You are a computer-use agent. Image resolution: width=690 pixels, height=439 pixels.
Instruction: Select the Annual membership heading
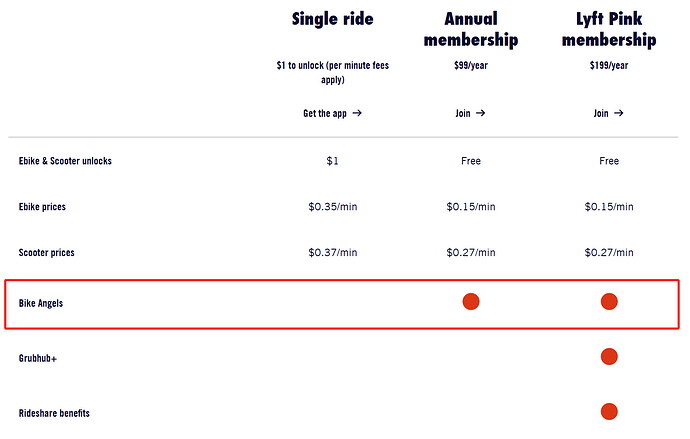470,29
